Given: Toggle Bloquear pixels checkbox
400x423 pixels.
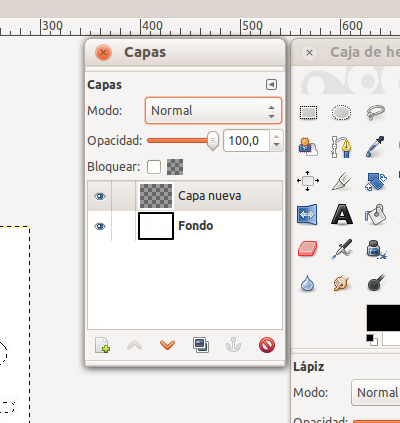Looking at the screenshot, I should 154,167.
